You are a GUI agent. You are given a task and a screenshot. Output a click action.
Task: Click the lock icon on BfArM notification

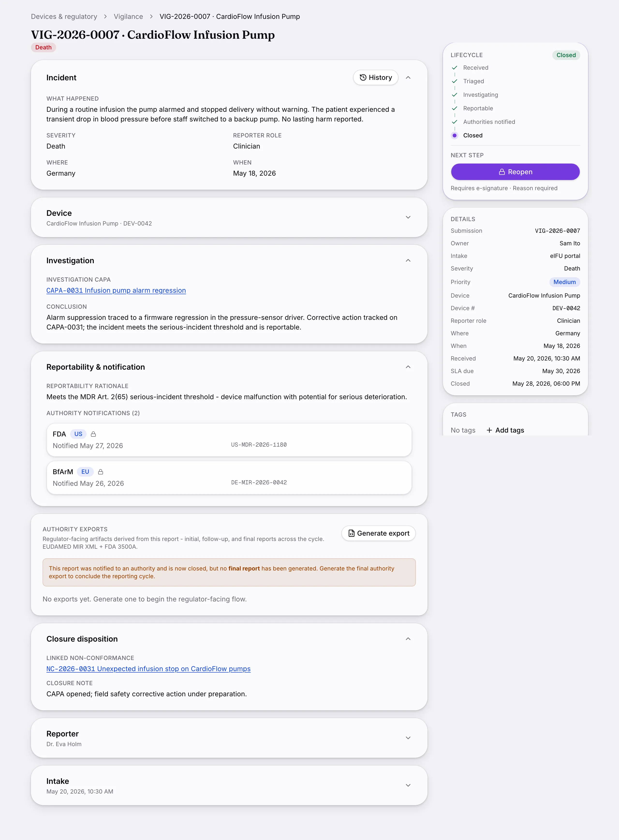click(100, 472)
